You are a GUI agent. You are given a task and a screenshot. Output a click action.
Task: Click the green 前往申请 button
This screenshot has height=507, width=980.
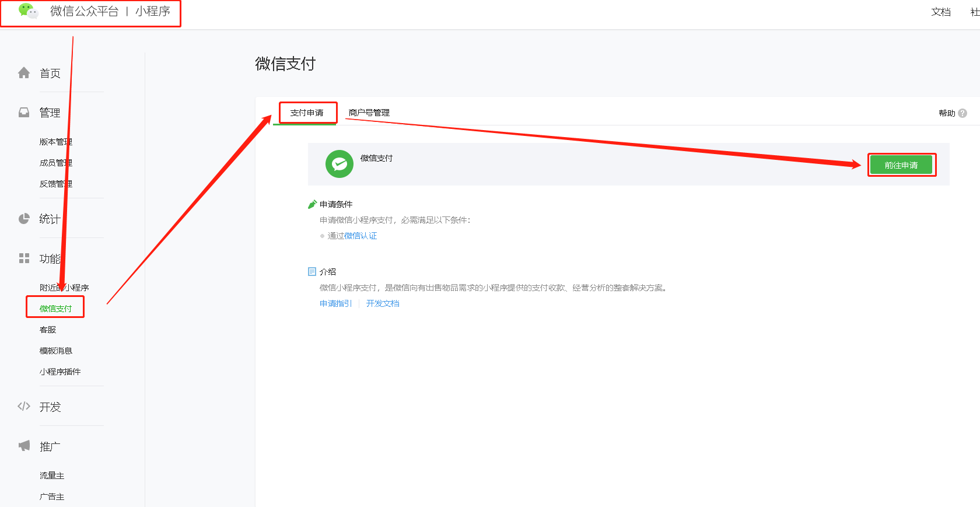click(x=901, y=165)
